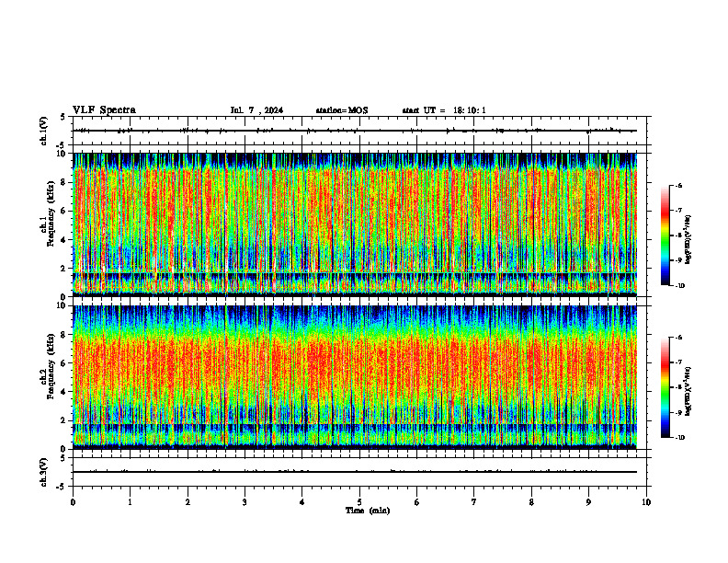
Task: Click the time axis tick label "9"
Action: coord(588,502)
